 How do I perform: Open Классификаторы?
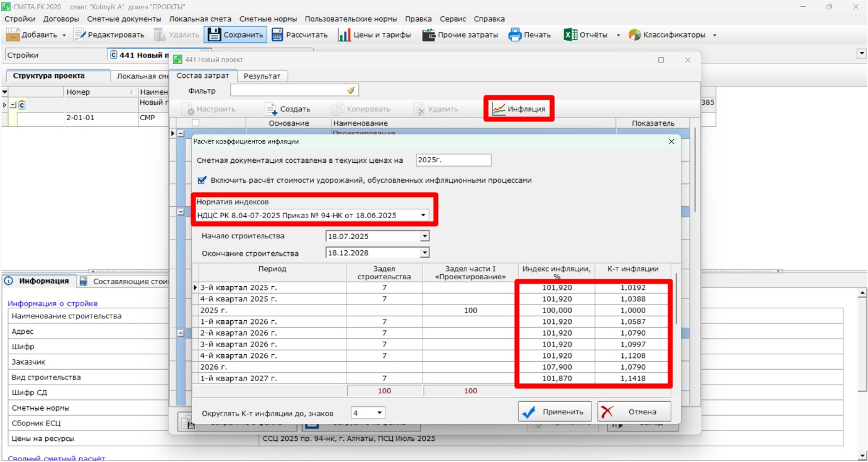click(667, 35)
